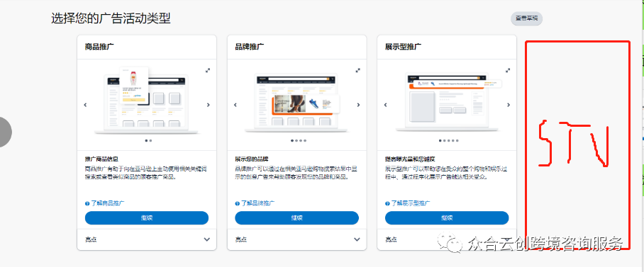644x272 pixels.
Task: Click the 推广商品信息 subheading
Action: [x=101, y=159]
